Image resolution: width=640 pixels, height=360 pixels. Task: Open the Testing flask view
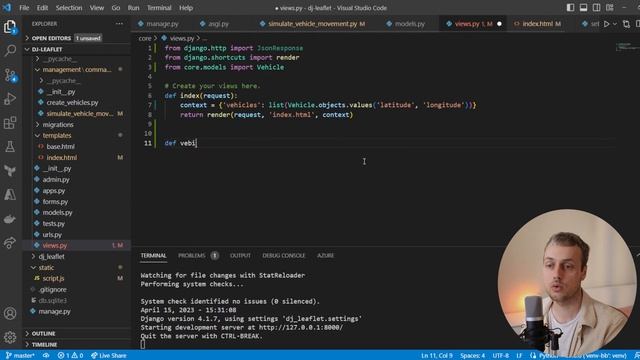pyautogui.click(x=10, y=147)
